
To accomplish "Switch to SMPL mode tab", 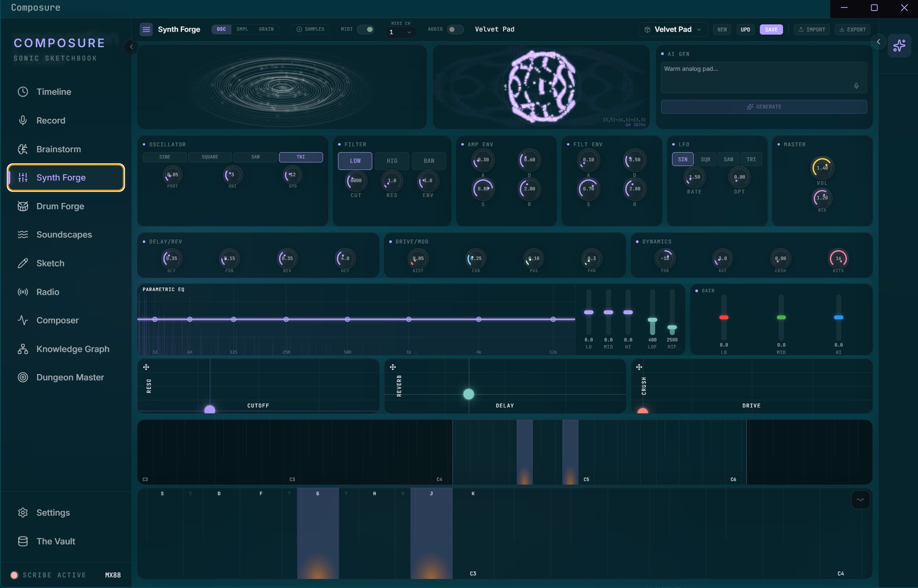I will tap(242, 29).
